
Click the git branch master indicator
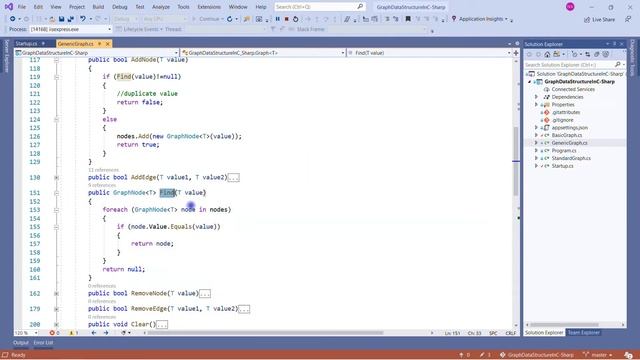pyautogui.click(x=598, y=355)
